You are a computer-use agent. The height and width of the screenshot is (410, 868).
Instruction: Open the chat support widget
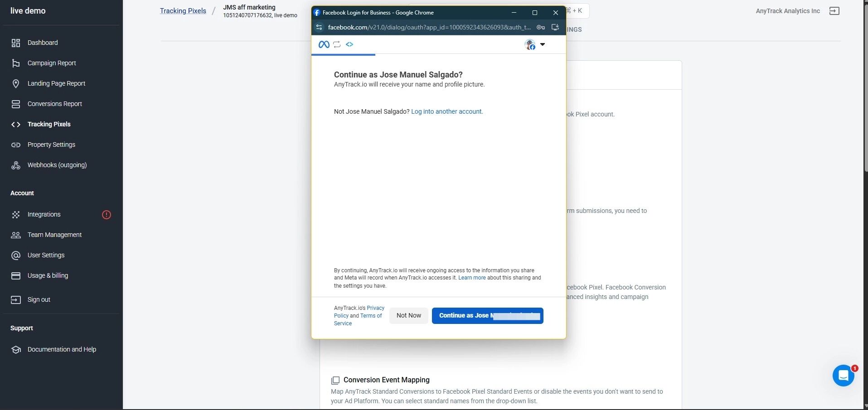click(844, 376)
